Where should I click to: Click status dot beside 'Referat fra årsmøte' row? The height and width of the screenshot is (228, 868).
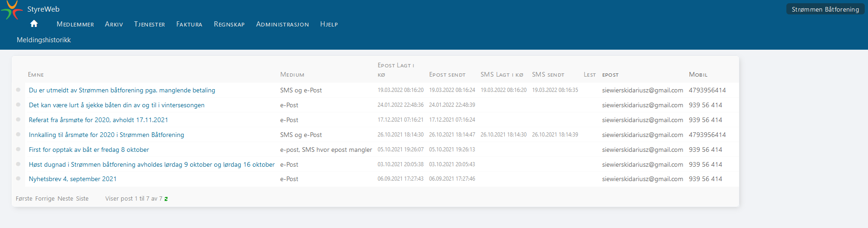pos(18,119)
